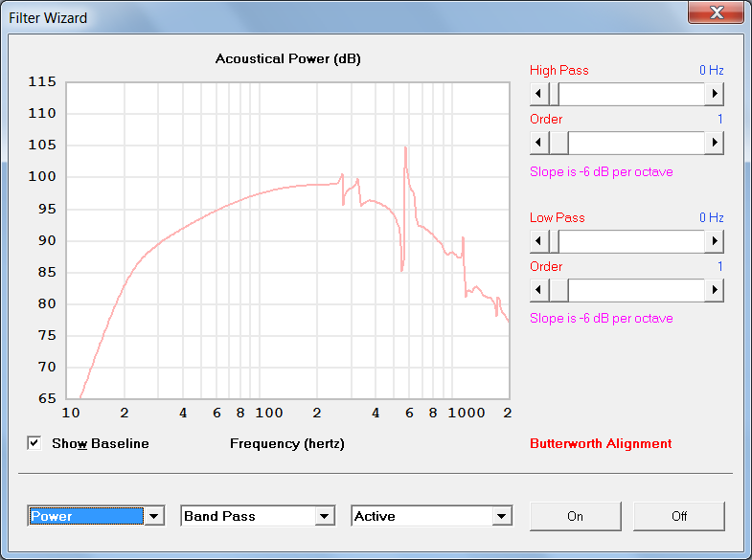Click the High Pass label
The image size is (752, 560).
point(559,71)
